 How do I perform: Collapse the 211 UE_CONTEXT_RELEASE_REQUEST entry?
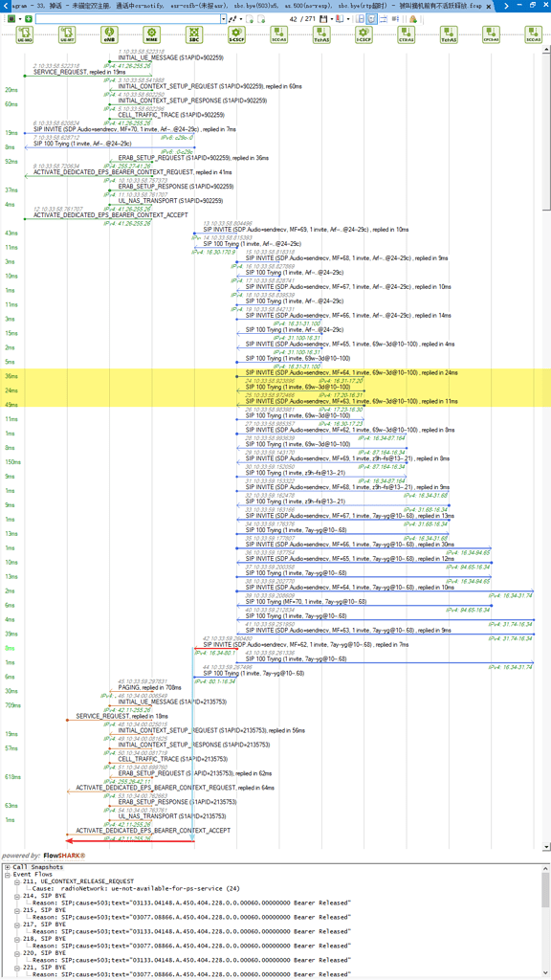click(x=17, y=881)
